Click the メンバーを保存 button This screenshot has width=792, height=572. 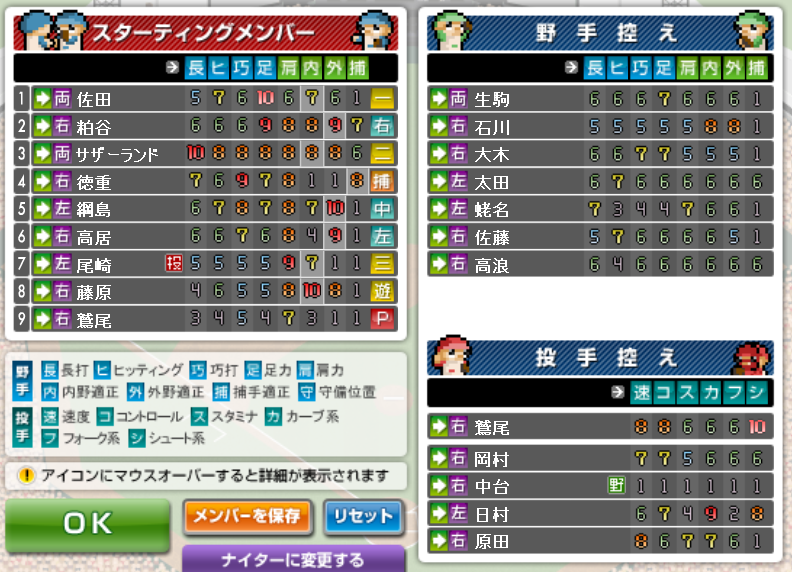coord(246,516)
